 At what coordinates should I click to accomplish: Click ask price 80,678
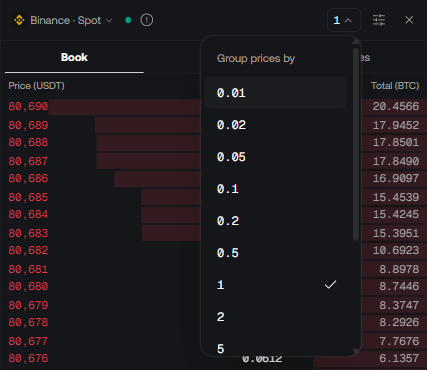pos(28,322)
